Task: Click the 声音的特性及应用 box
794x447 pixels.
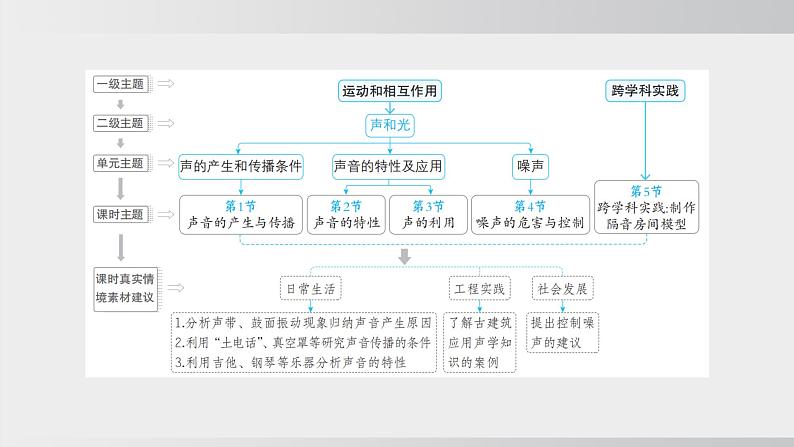Action: coord(388,167)
